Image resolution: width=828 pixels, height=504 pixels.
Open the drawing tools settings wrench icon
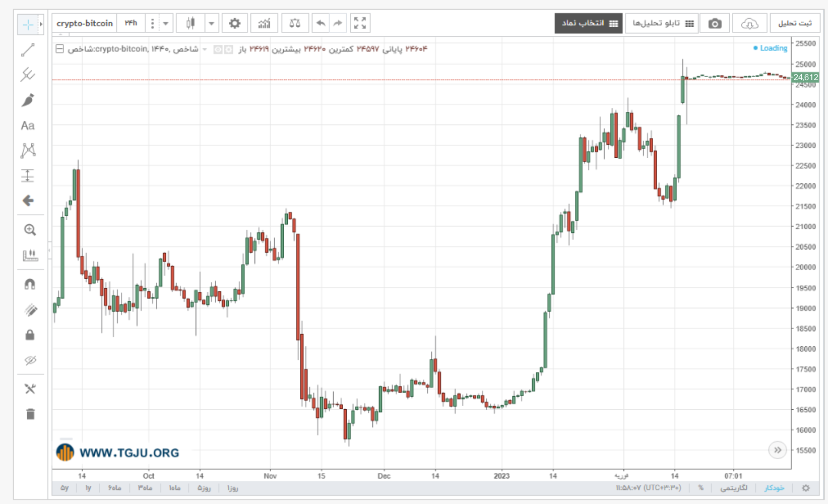click(30, 389)
